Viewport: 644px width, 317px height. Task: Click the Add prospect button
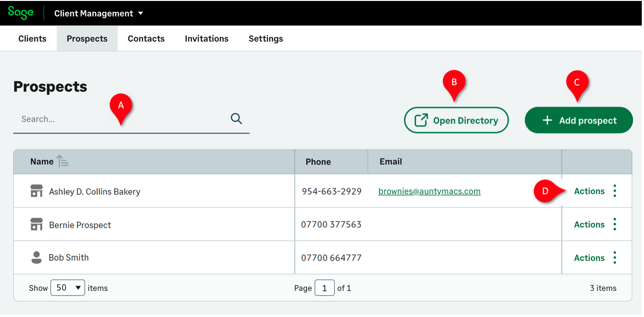(579, 120)
